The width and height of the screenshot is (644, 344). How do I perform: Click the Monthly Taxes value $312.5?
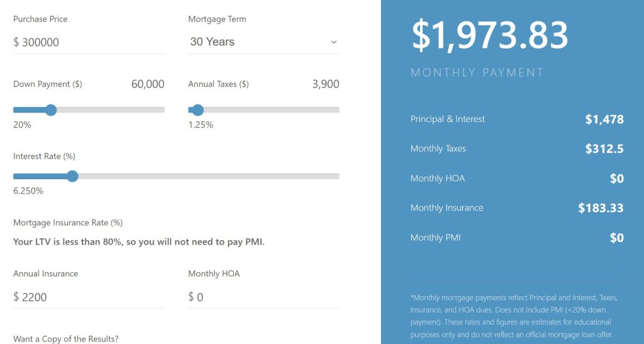tap(604, 148)
